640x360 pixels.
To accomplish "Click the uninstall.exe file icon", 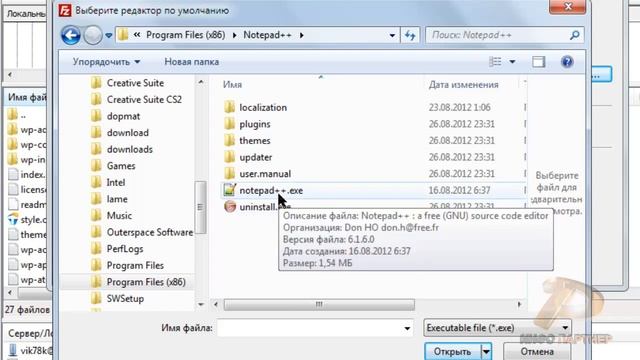I will 230,207.
